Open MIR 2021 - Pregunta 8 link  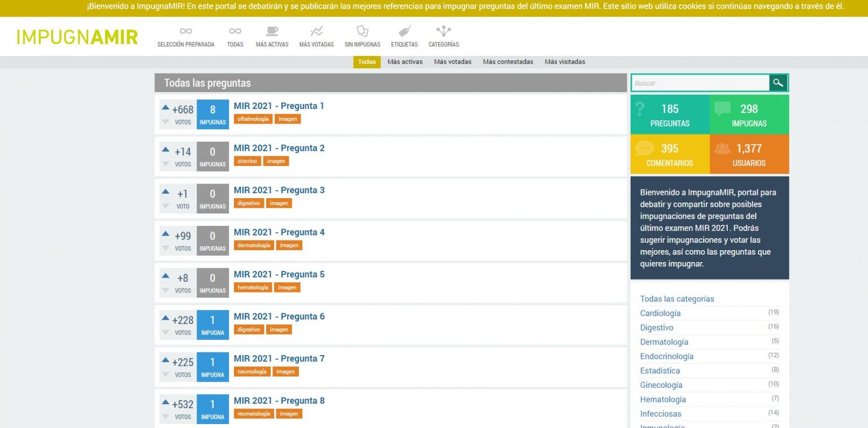point(279,400)
